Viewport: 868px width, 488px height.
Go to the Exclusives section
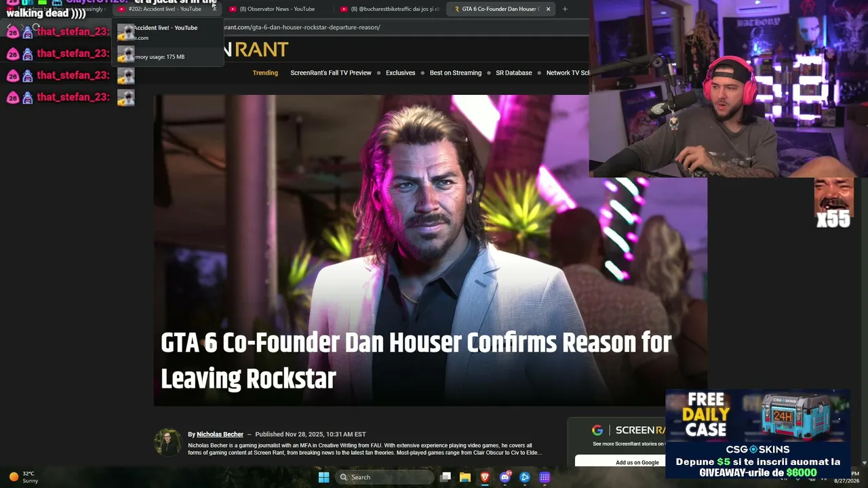coord(400,73)
